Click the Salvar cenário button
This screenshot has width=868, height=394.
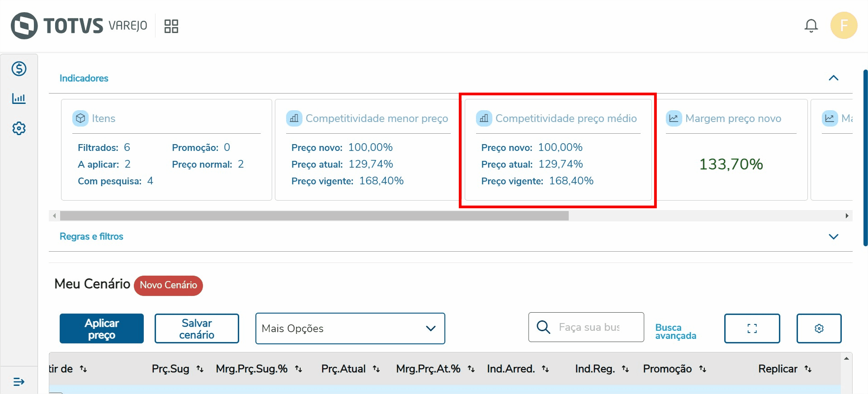[197, 328]
